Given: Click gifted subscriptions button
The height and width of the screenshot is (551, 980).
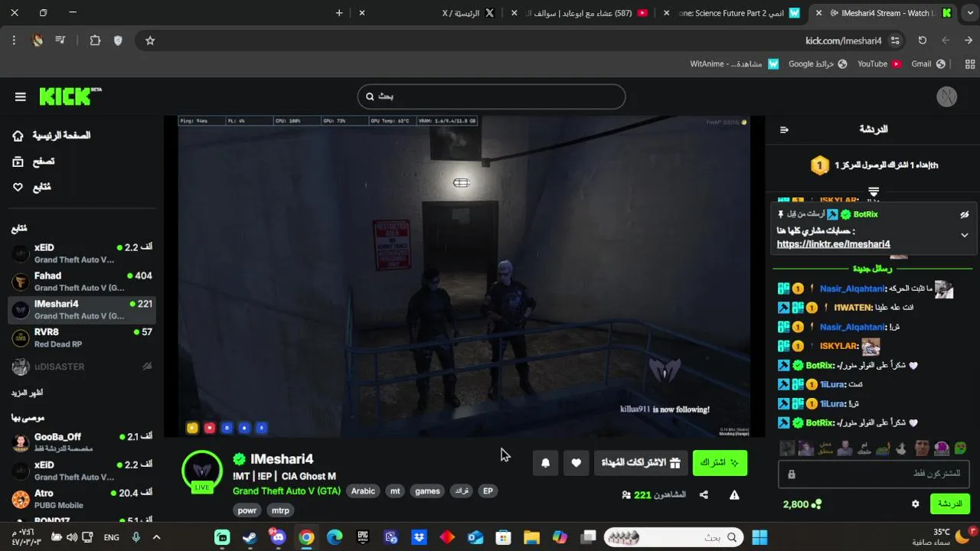Looking at the screenshot, I should pyautogui.click(x=641, y=463).
